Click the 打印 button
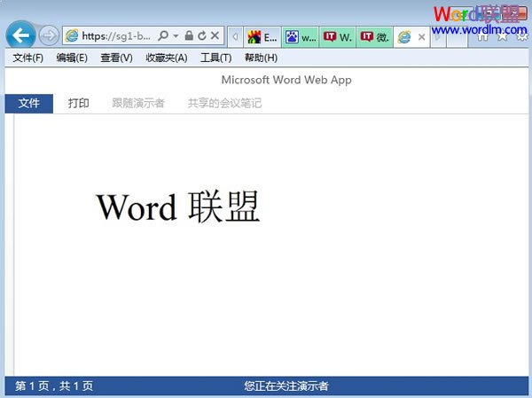This screenshot has height=398, width=532. pos(79,104)
